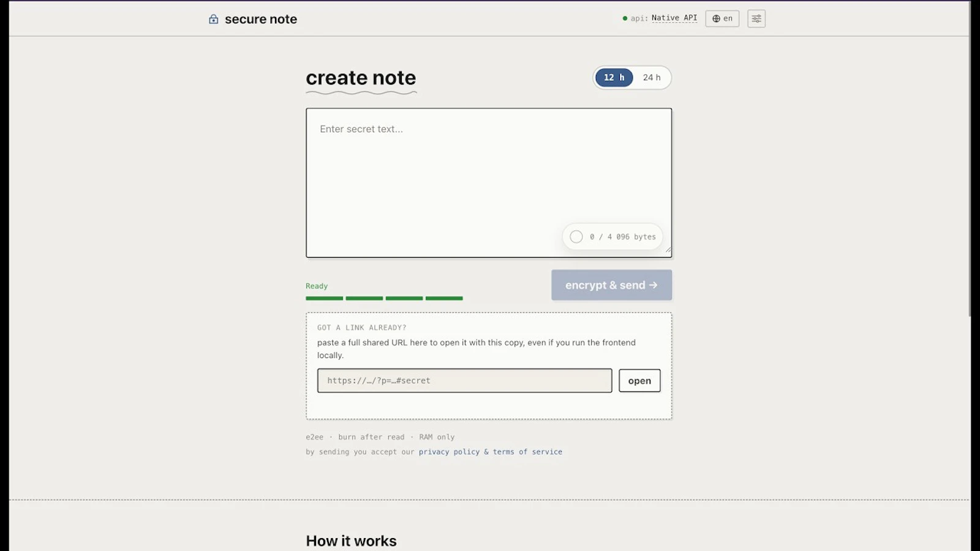Open privacy policy & terms of service
The height and width of the screenshot is (551, 980).
pyautogui.click(x=491, y=452)
